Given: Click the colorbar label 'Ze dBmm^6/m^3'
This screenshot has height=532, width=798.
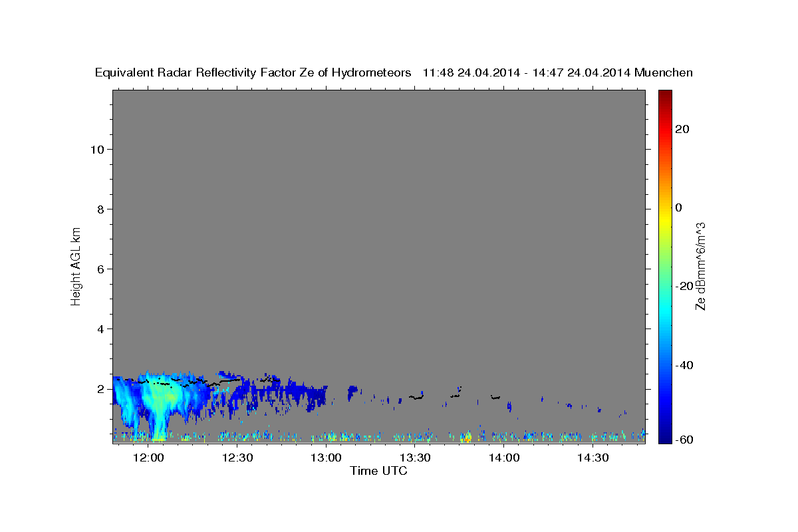Looking at the screenshot, I should point(700,266).
